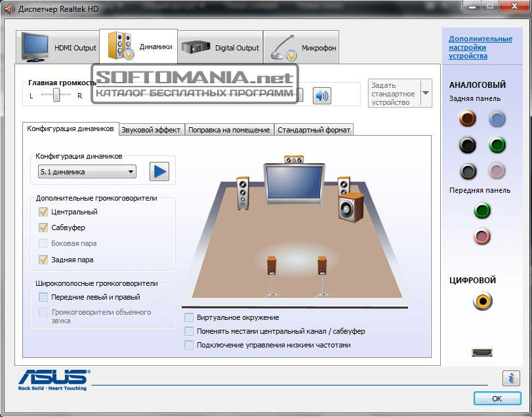The image size is (532, 417).
Task: Close the Диспетчер Realtek HD window
Action: [515, 6]
